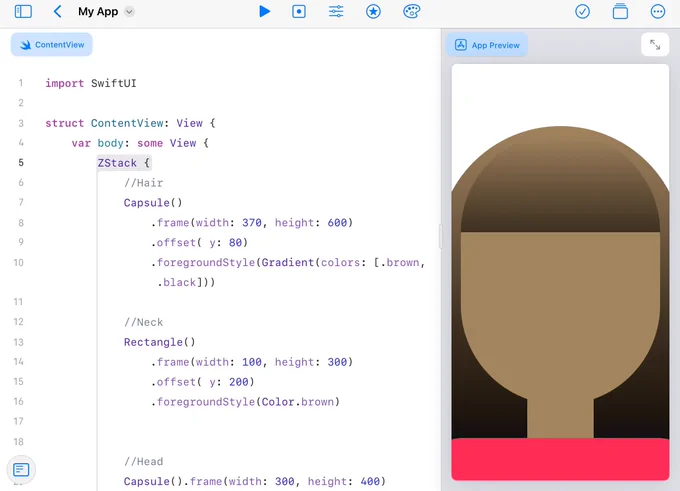
Task: Click the divider handle between editor and preview
Action: tap(441, 236)
